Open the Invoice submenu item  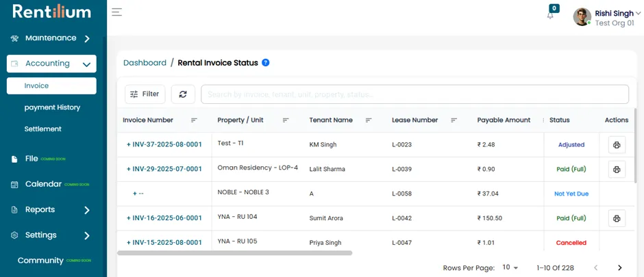[x=51, y=85]
